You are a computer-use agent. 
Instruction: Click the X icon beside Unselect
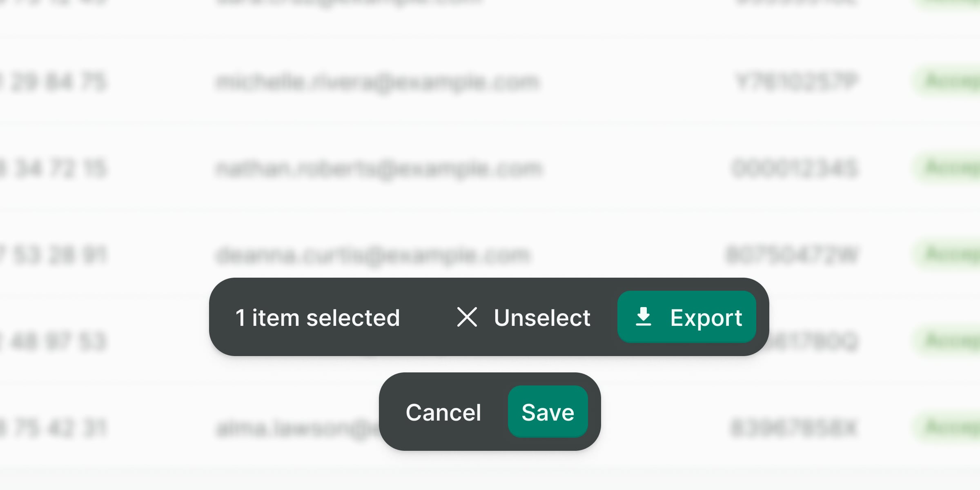[467, 317]
